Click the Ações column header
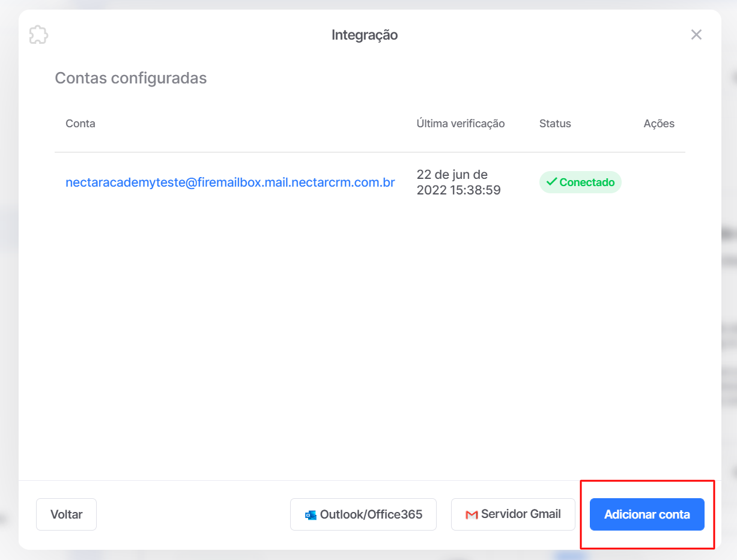The height and width of the screenshot is (560, 737). click(659, 124)
